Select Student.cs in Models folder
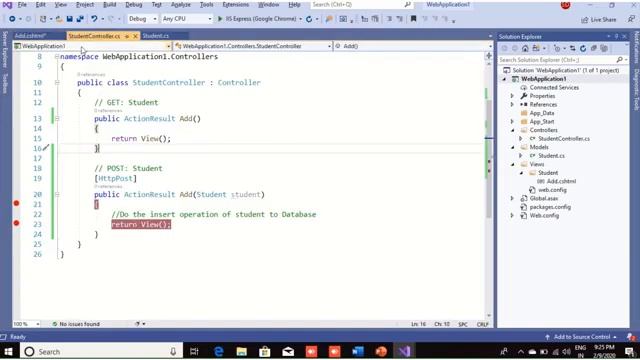640x360 pixels. click(551, 156)
